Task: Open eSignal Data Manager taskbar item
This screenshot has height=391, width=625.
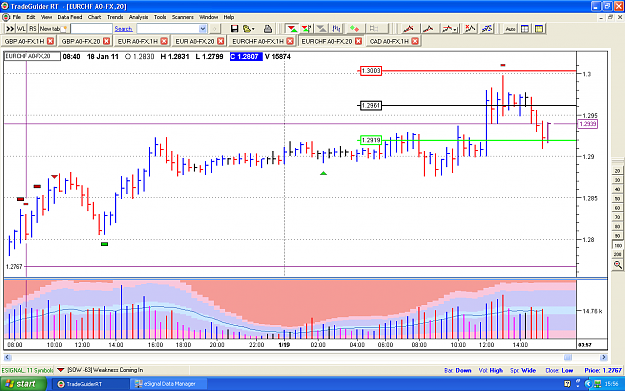Action: 169,384
